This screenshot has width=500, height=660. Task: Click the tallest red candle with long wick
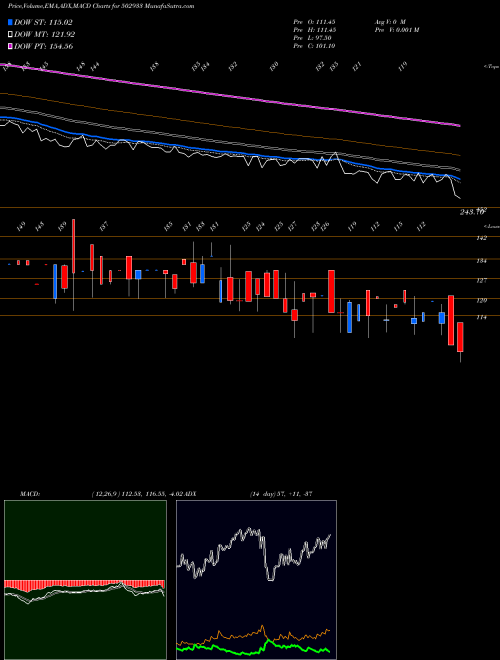[73, 265]
